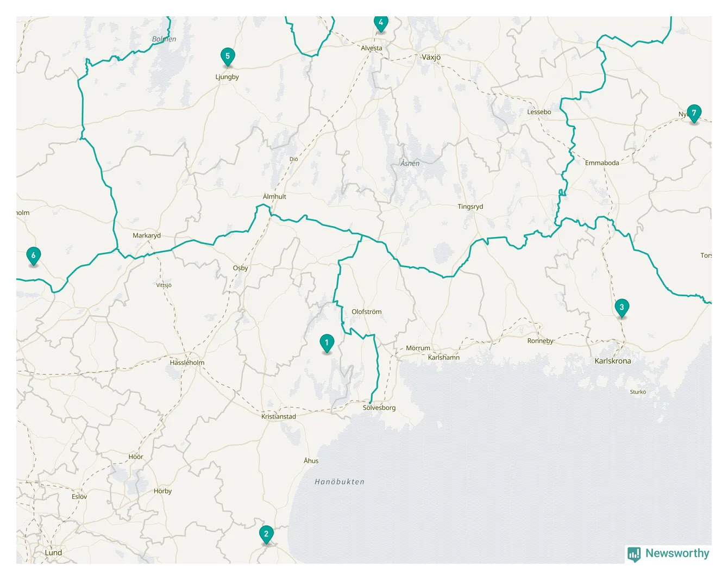Click the Newsworthy chart logo icon
Viewport: 728px width, 580px height.
point(634,554)
